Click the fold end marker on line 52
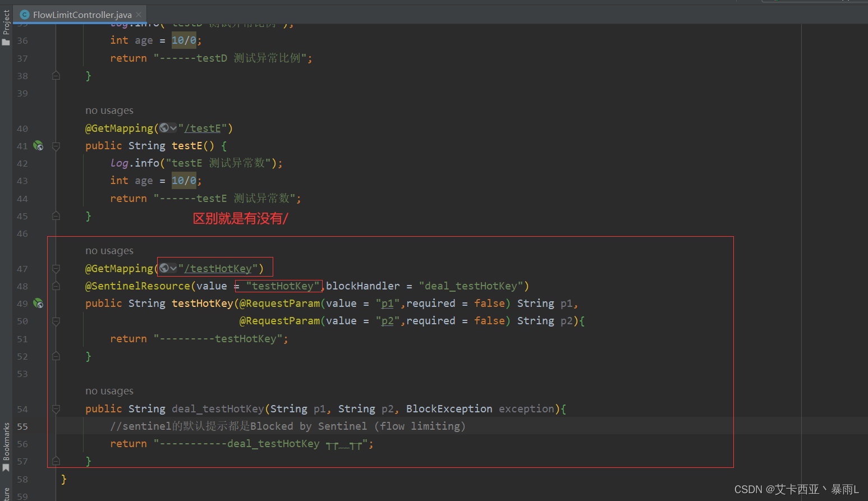Image resolution: width=868 pixels, height=501 pixels. point(56,356)
